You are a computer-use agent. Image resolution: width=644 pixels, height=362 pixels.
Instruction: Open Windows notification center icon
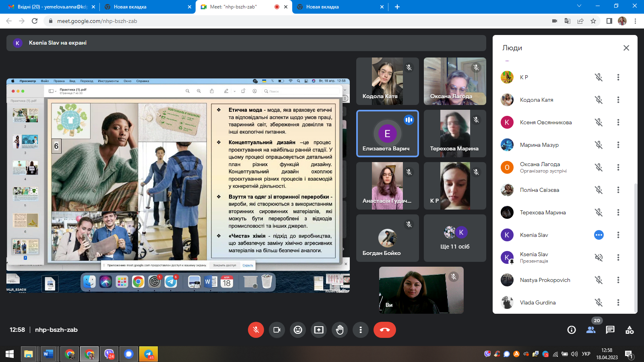point(629,354)
